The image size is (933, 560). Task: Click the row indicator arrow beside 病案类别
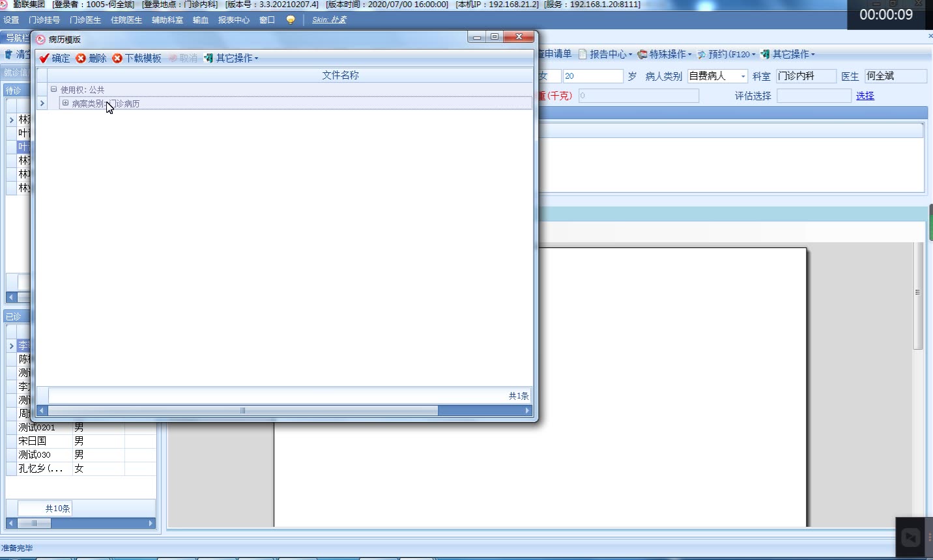click(x=42, y=103)
